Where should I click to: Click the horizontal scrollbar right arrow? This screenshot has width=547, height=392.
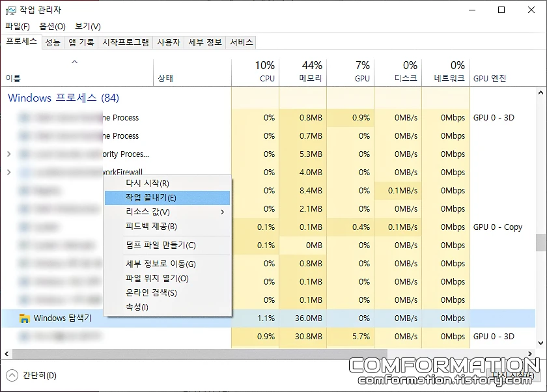pyautogui.click(x=530, y=354)
